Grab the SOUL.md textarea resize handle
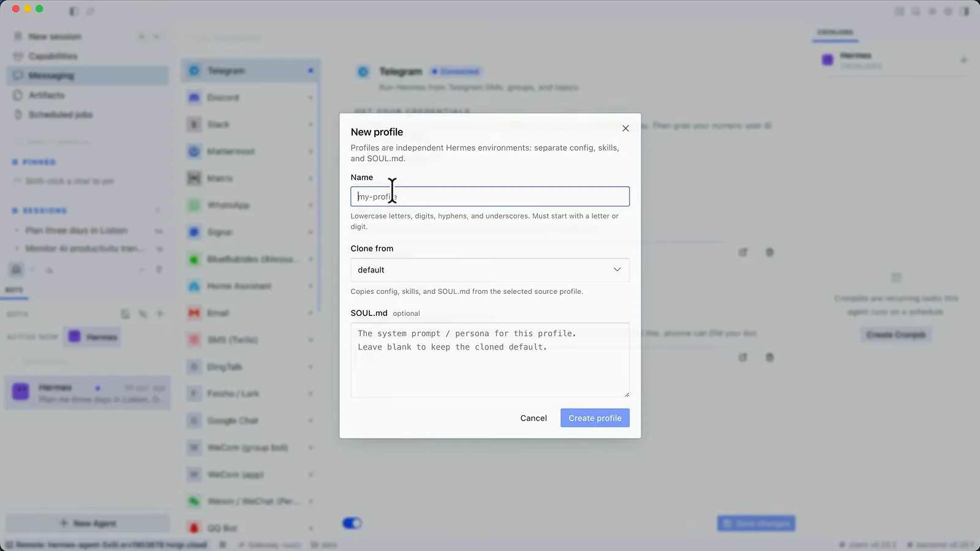Screen dimensions: 980x551 tap(627, 395)
